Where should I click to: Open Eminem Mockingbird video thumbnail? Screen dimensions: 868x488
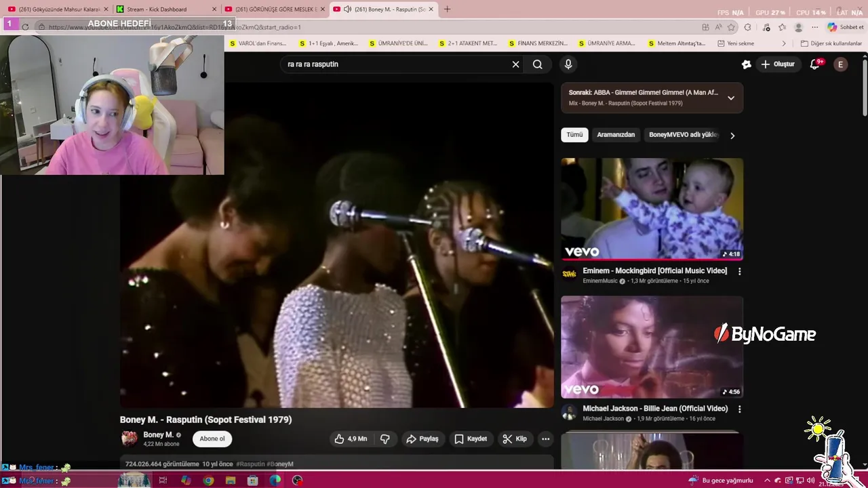pos(652,209)
